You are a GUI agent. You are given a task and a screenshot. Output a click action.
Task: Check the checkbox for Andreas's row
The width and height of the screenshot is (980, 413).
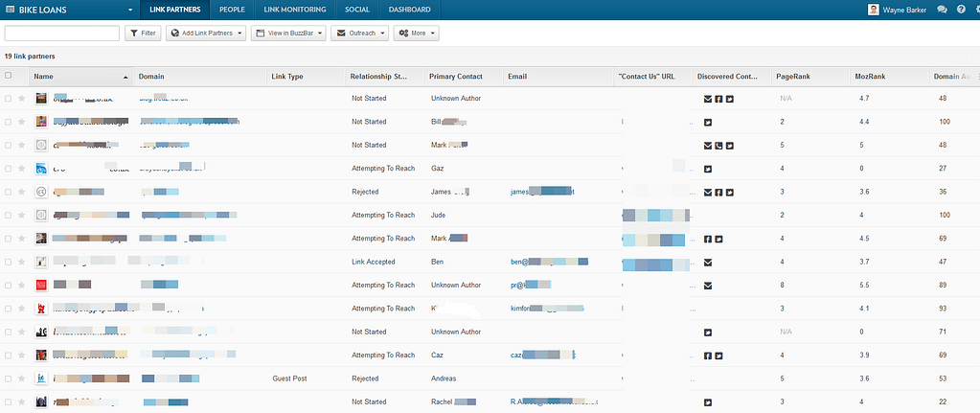tap(9, 379)
